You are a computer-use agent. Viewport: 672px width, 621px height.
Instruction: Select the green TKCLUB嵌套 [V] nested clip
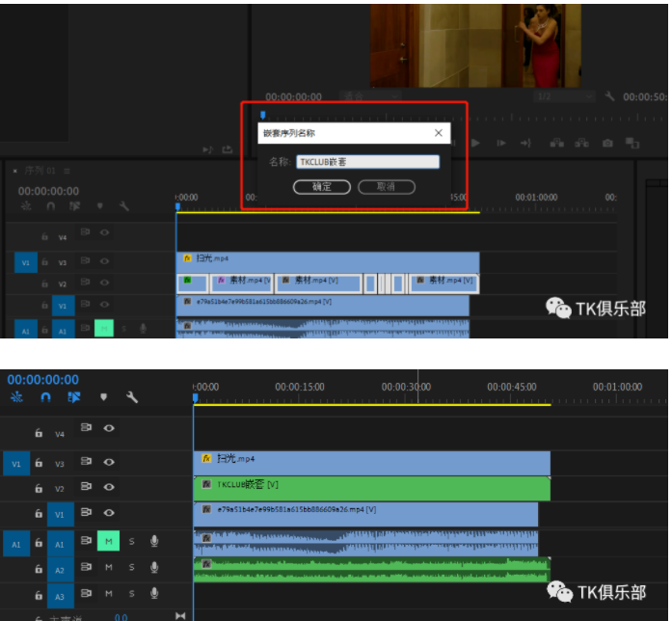point(372,489)
